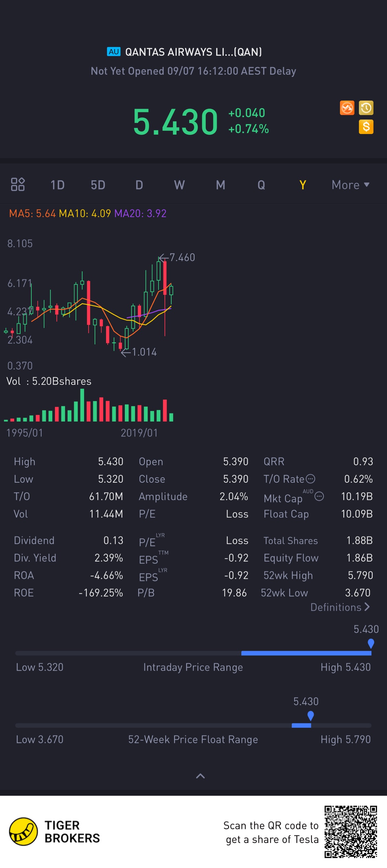Collapse the details panel with the up chevron

pyautogui.click(x=200, y=776)
